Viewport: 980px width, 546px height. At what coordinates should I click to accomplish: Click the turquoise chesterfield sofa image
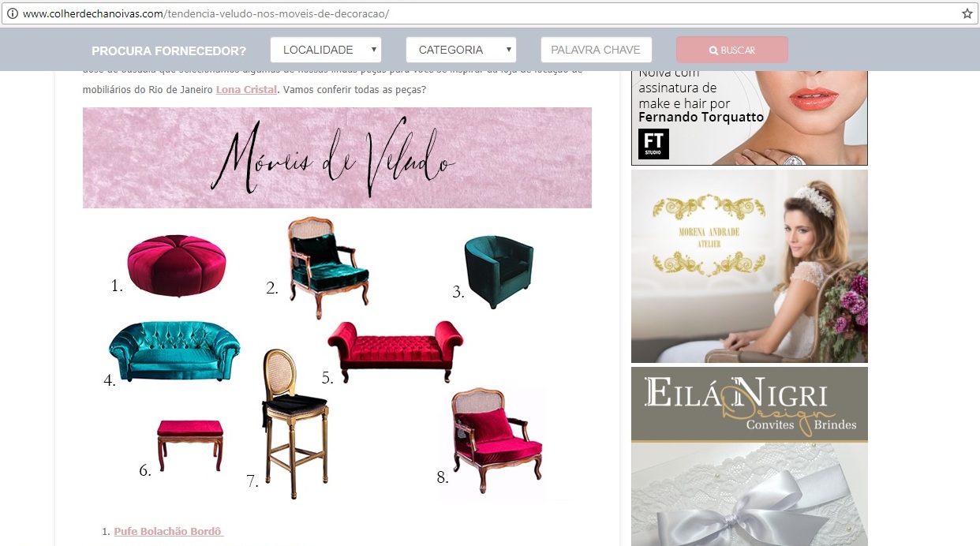(174, 351)
